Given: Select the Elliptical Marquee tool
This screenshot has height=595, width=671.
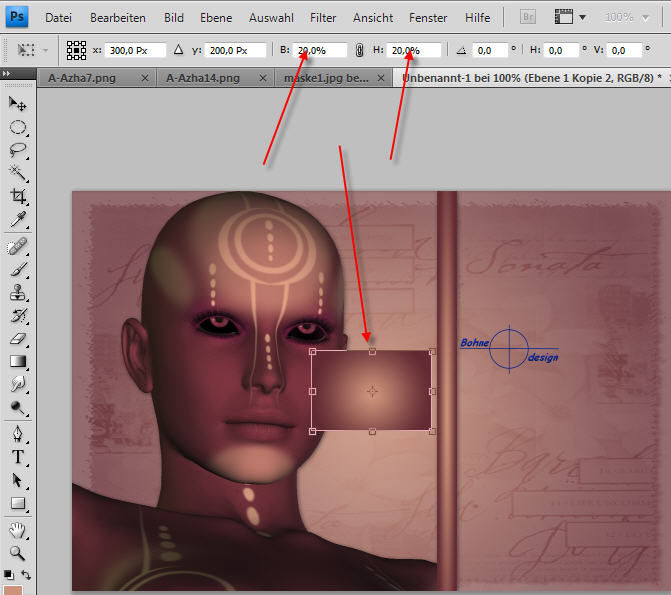Looking at the screenshot, I should [x=17, y=127].
